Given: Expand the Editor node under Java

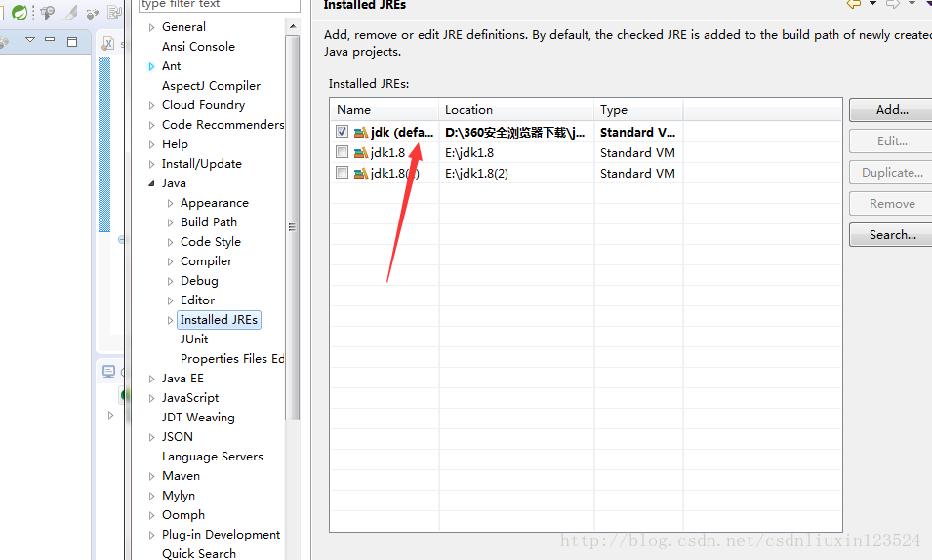Looking at the screenshot, I should (170, 300).
